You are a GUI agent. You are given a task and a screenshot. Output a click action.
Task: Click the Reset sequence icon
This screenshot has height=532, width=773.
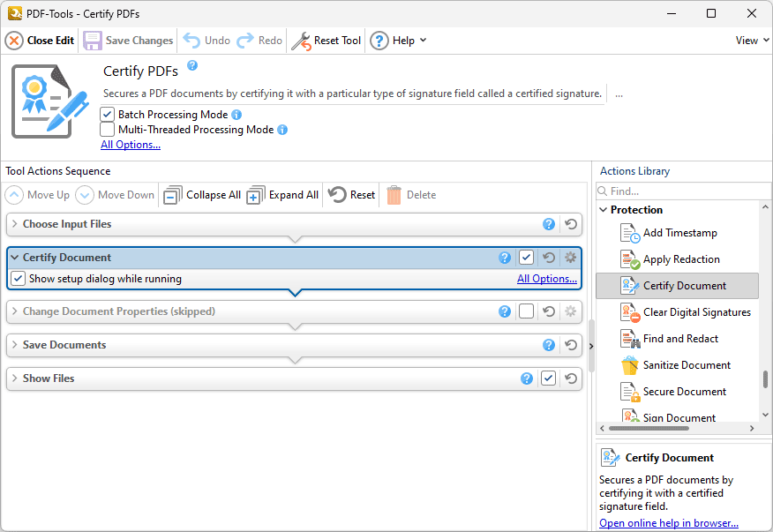click(337, 195)
